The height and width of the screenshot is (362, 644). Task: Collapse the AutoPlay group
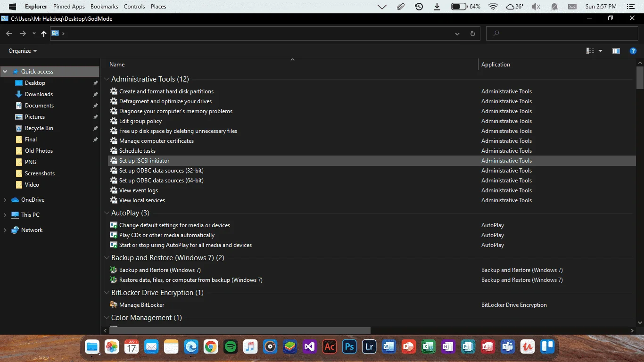(x=107, y=213)
